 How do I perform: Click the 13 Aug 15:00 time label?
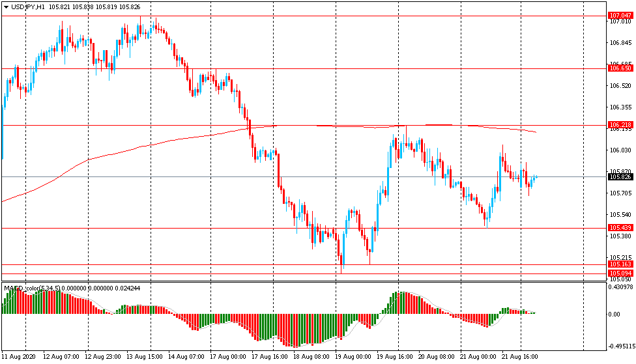tap(145, 357)
